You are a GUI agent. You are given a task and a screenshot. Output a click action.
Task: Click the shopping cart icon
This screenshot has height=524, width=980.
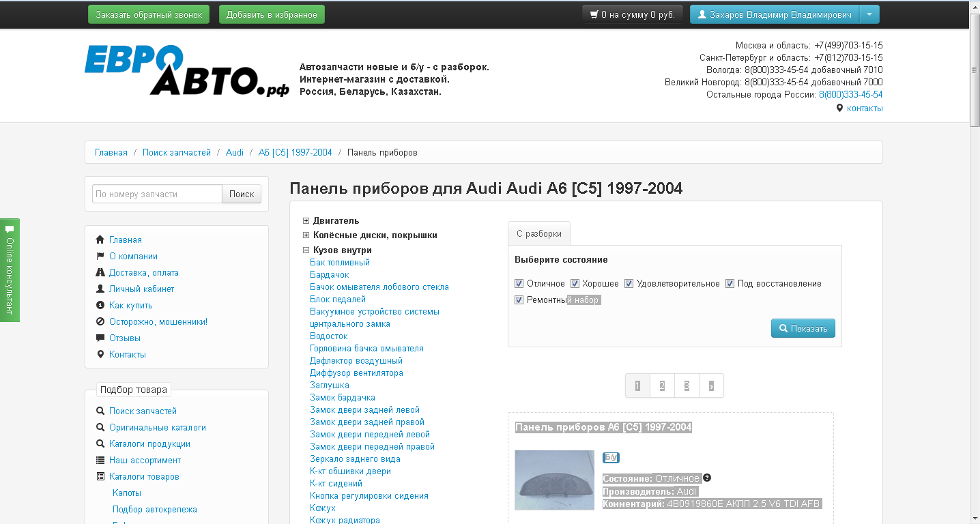pyautogui.click(x=594, y=14)
